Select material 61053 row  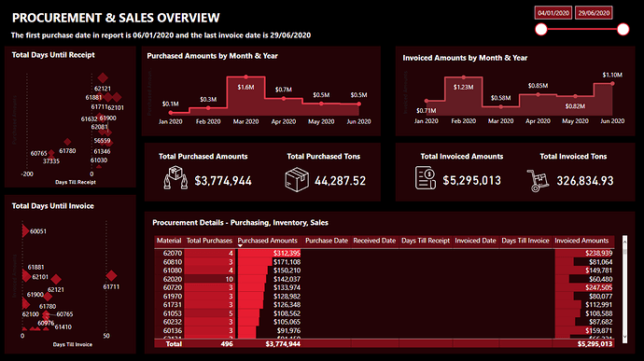click(385, 313)
